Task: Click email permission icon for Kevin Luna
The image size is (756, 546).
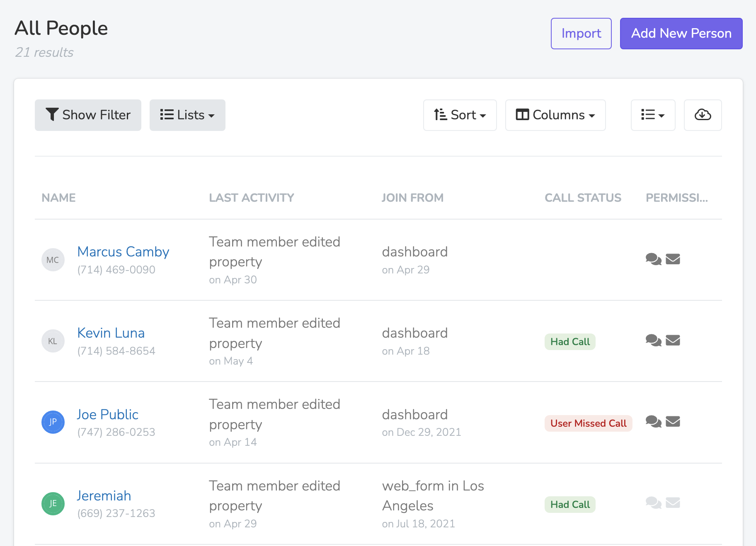Action: (673, 340)
